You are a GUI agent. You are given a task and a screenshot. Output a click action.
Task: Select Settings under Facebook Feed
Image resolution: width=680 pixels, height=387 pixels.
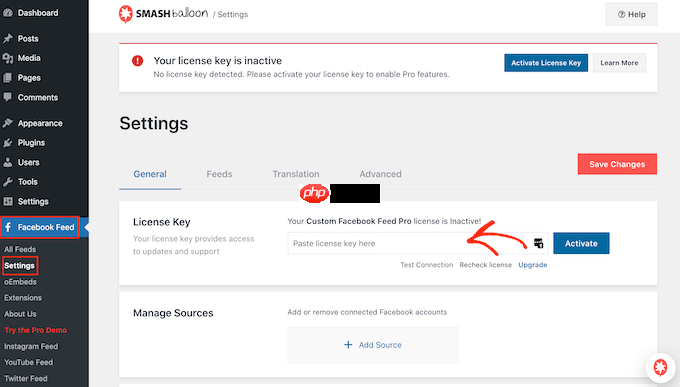tap(20, 266)
